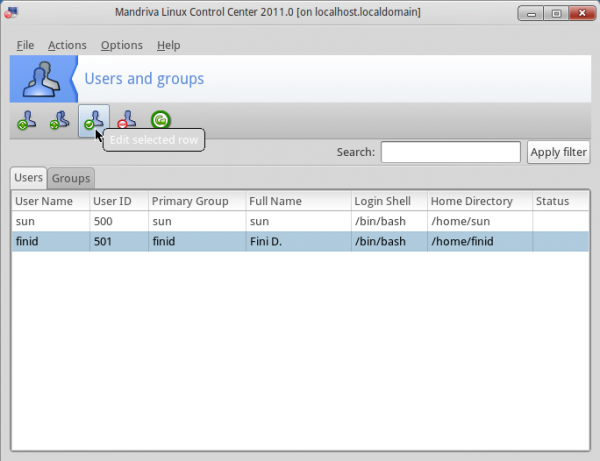
Task: Sort by Primary Group column header
Action: coord(197,201)
